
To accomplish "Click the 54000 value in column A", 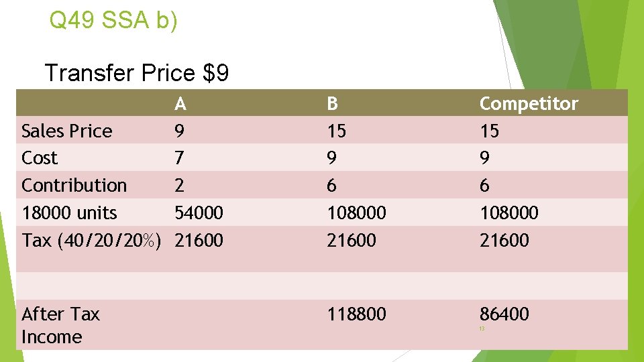I will point(199,213).
